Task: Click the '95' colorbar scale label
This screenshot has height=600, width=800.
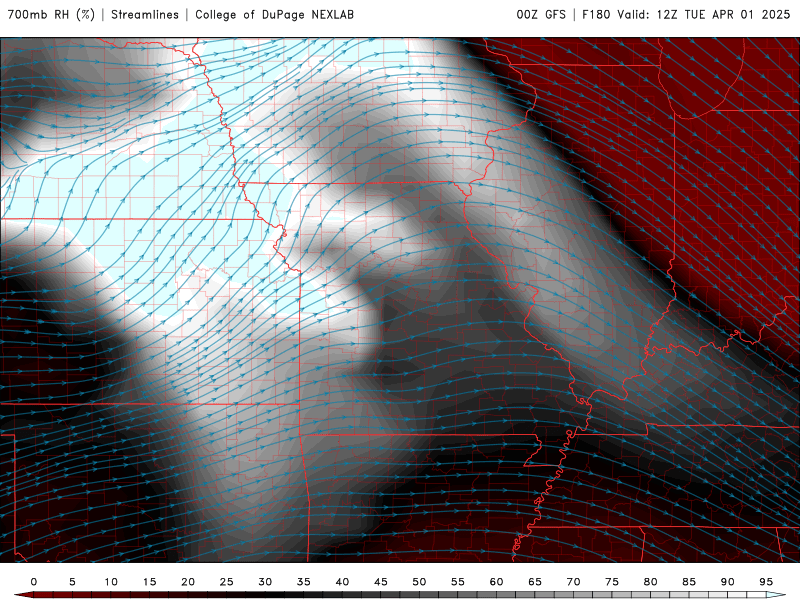Action: 766,582
